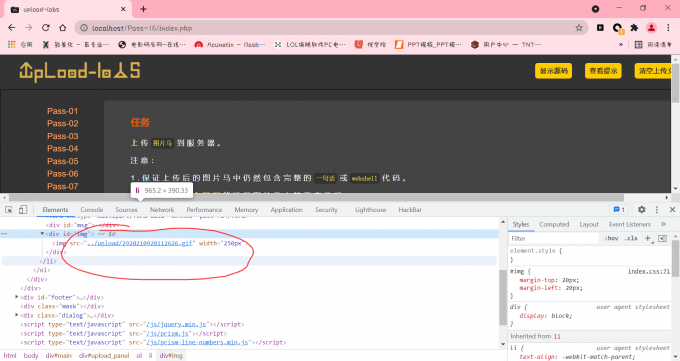Open Pass-01 in the sidebar

(x=62, y=111)
